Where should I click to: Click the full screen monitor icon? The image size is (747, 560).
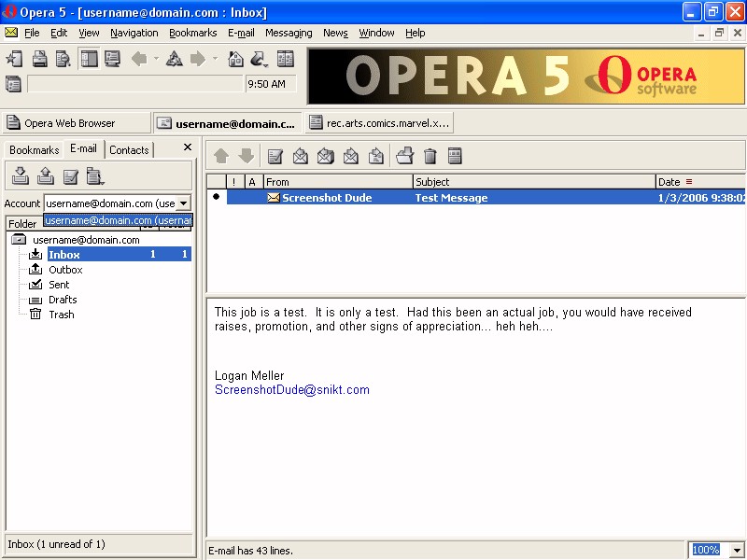(113, 59)
